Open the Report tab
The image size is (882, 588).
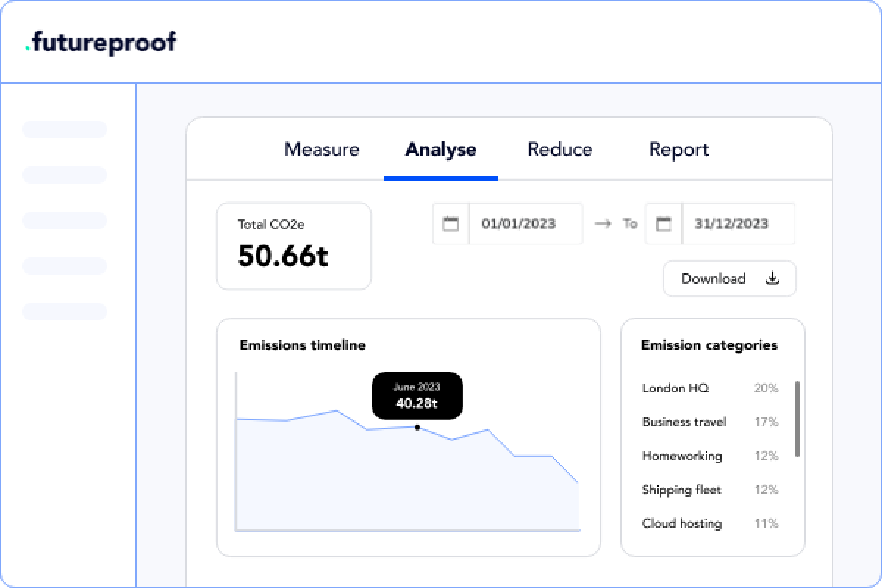[679, 149]
